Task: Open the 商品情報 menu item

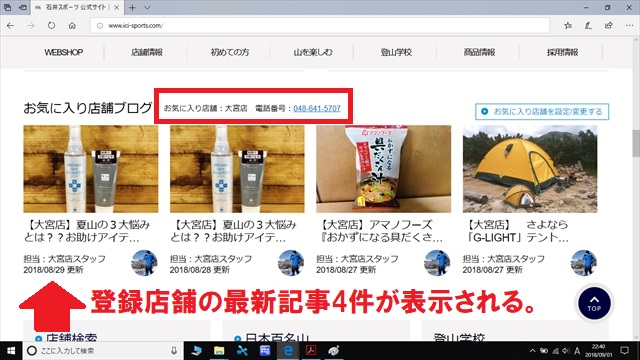Action: pyautogui.click(x=480, y=52)
